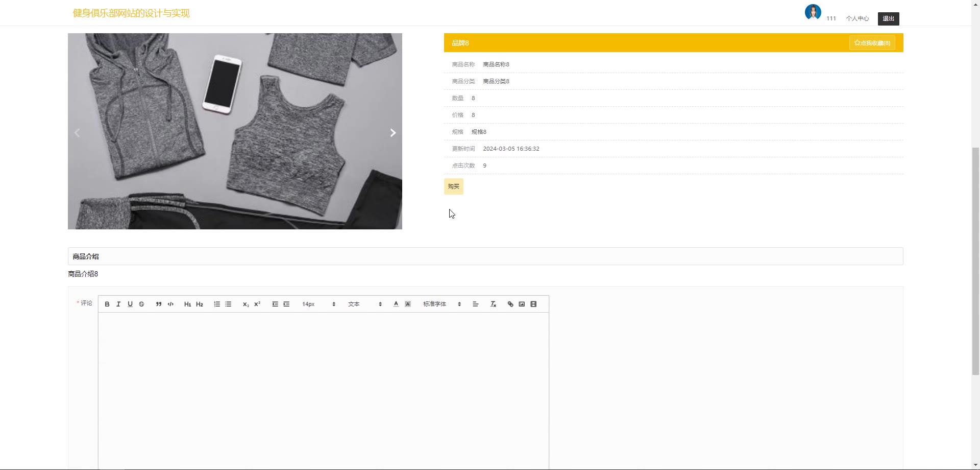
Task: Apply subscript formatting
Action: [x=246, y=304]
